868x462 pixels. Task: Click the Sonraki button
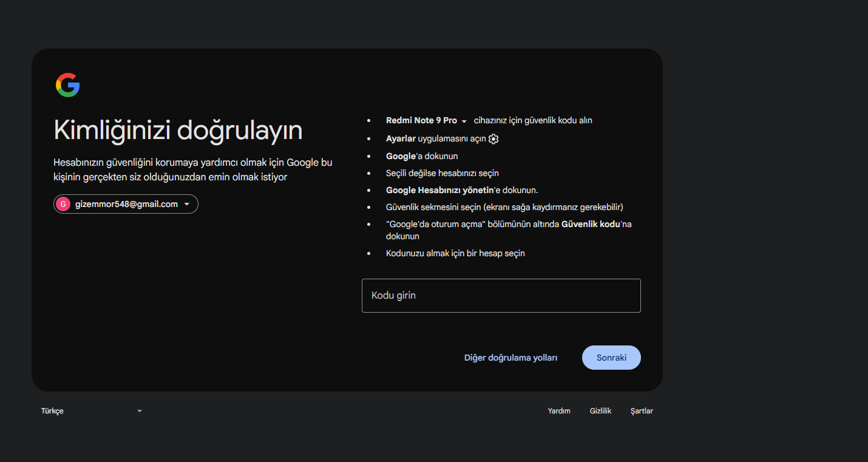point(611,358)
